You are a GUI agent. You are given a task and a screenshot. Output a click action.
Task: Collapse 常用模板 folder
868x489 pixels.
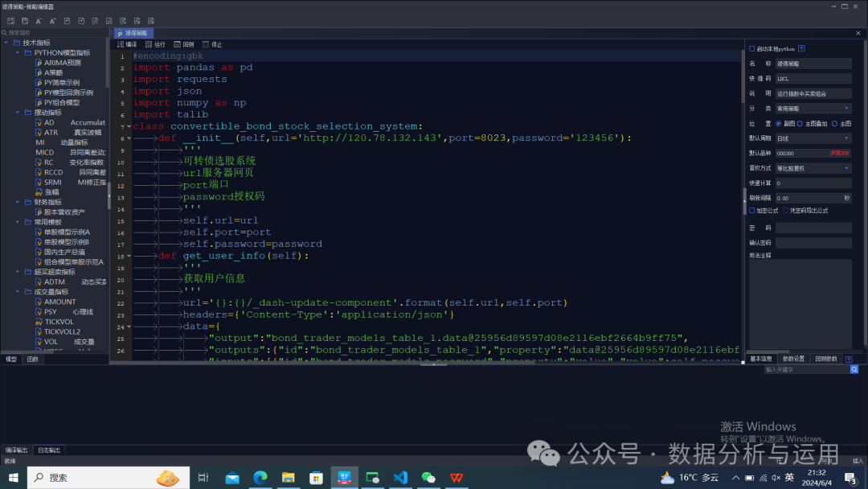17,222
